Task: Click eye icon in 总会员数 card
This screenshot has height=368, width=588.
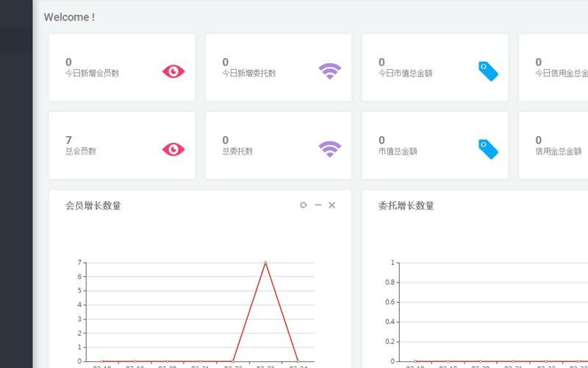Action: 173,149
